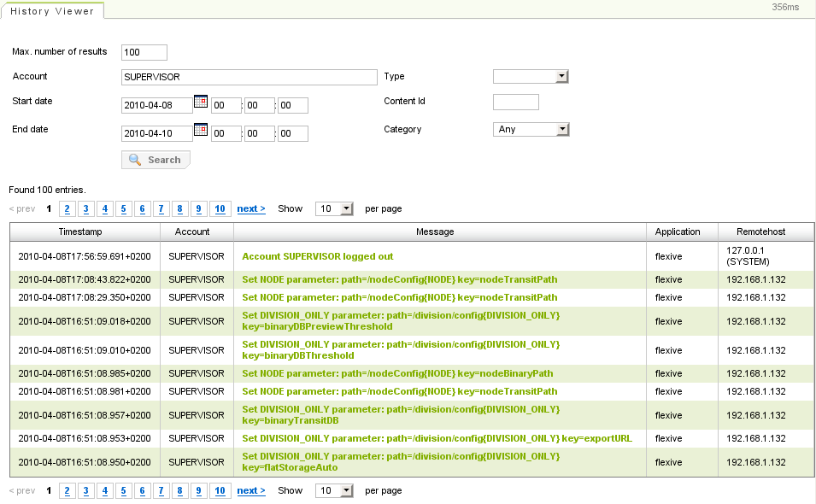The width and height of the screenshot is (816, 504).
Task: Select timestamp 2010-04-08T16:51:08.950+0200 cell
Action: 85,462
